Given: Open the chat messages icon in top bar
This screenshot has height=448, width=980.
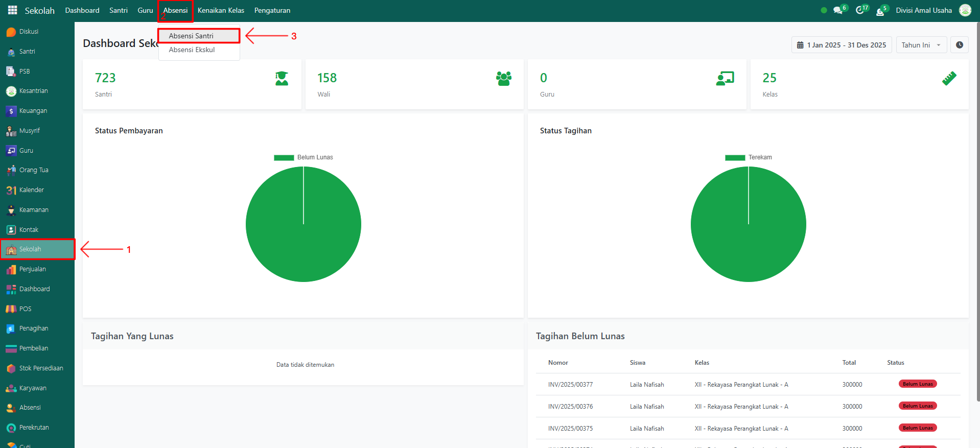Looking at the screenshot, I should (x=838, y=10).
